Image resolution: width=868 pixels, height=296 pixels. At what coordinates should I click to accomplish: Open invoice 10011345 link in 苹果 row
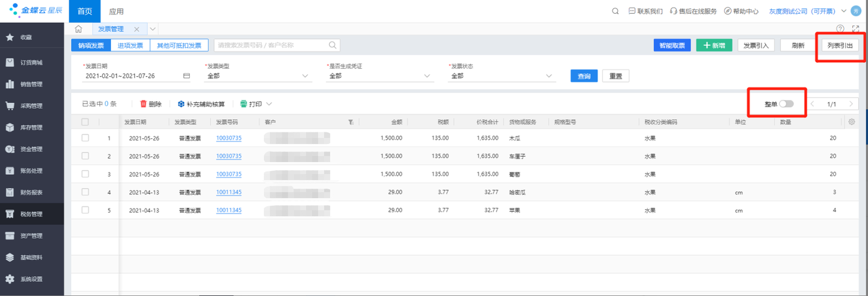[x=229, y=210]
